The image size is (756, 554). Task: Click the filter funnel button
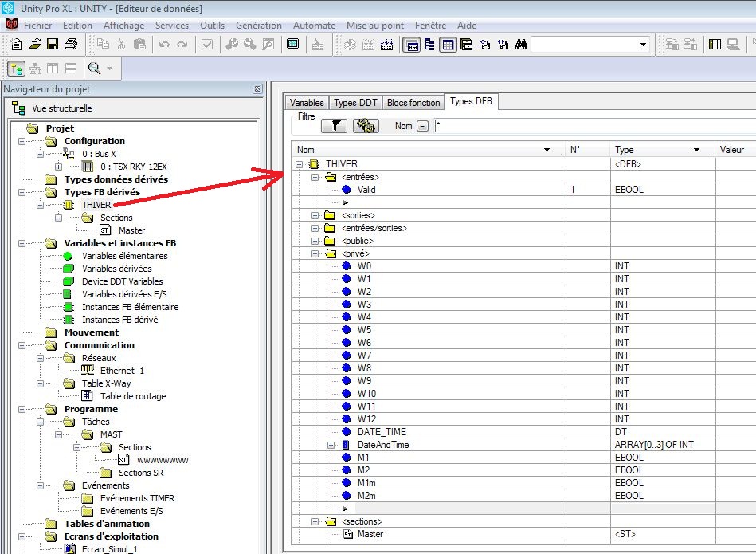click(335, 126)
